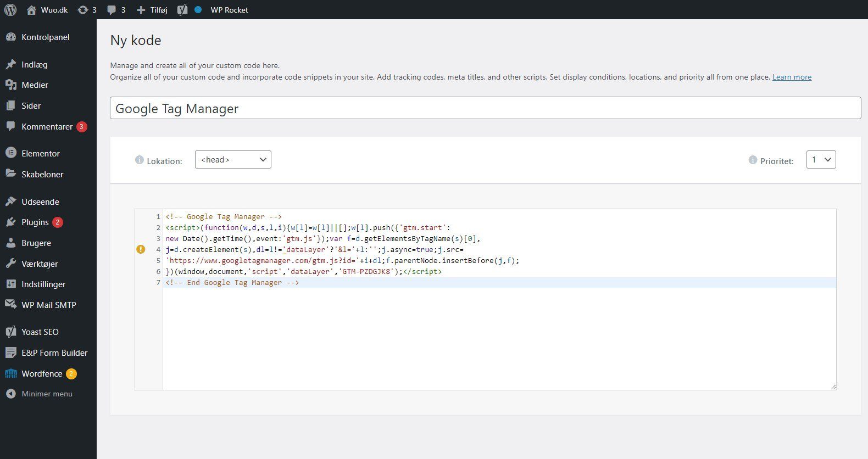Click the Medier media icon
The image size is (868, 459).
pos(11,85)
